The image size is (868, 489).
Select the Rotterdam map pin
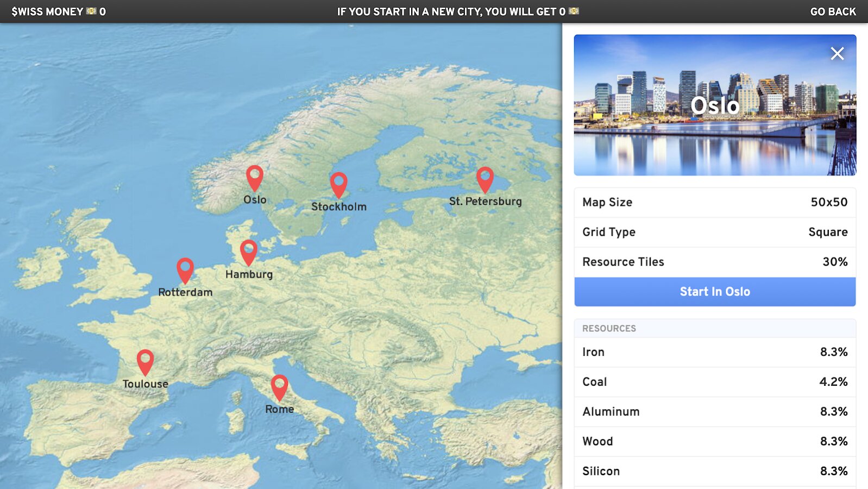(x=185, y=271)
